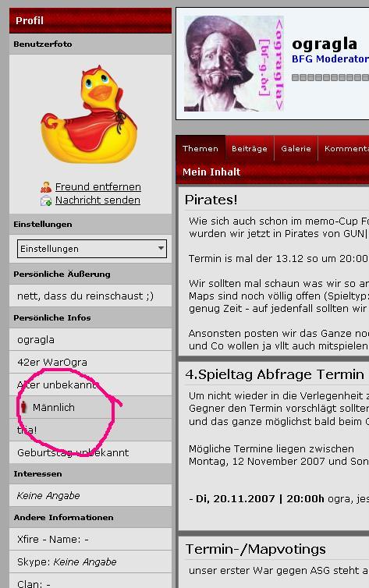369x588 pixels.
Task: Select the Galerie tab
Action: coord(296,148)
